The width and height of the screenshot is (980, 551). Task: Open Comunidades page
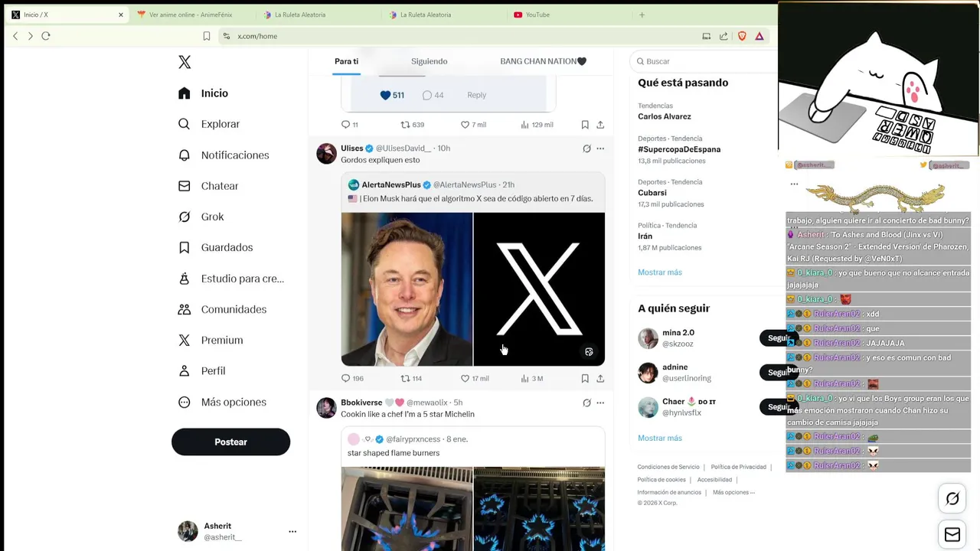point(222,309)
